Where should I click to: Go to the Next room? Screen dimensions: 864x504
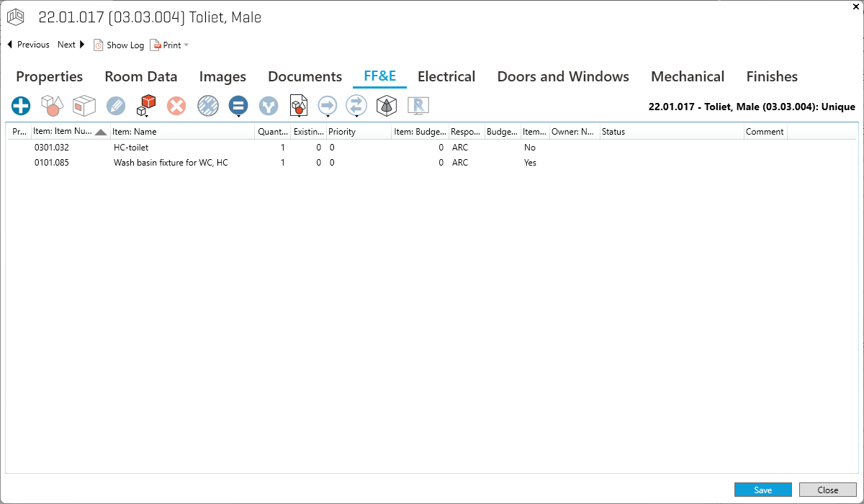71,45
